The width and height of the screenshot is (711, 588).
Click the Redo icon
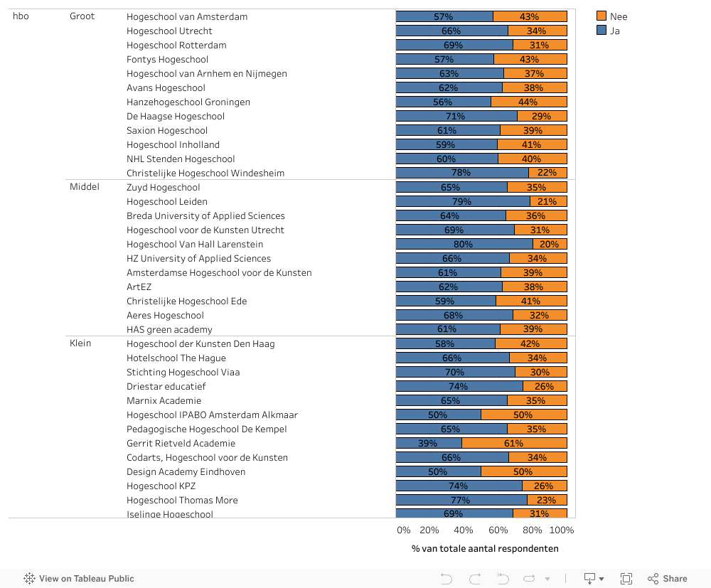pyautogui.click(x=475, y=579)
